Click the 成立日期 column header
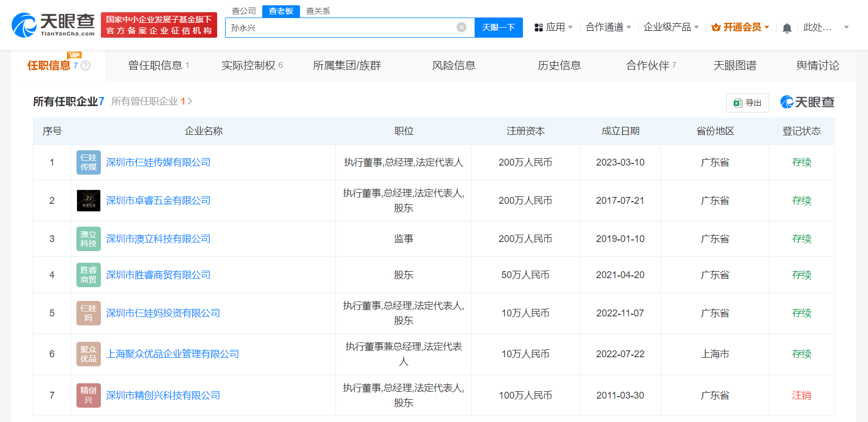The height and width of the screenshot is (422, 868). point(620,131)
